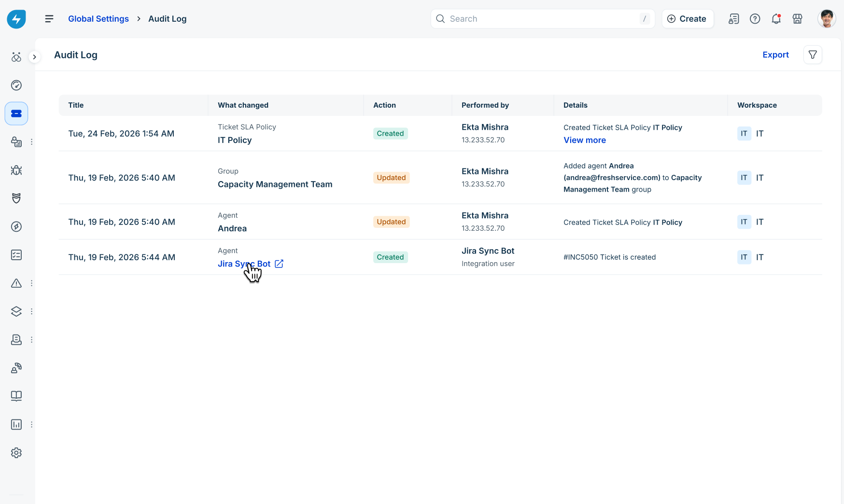Click View more in the IT Policy details
The width and height of the screenshot is (844, 504).
point(585,140)
